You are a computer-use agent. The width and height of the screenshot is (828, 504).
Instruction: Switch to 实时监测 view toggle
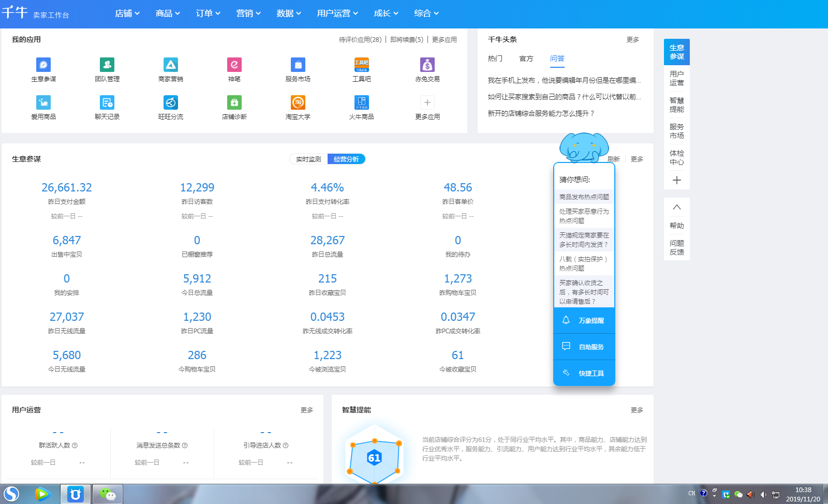point(308,159)
